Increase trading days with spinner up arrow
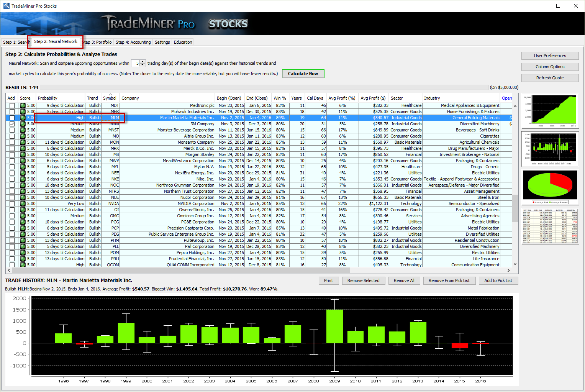Viewport: 585px width, 392px height. click(x=143, y=62)
